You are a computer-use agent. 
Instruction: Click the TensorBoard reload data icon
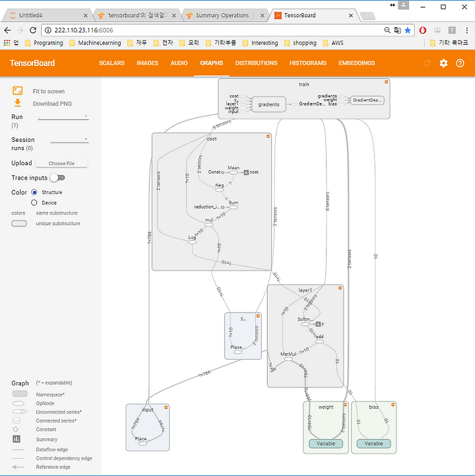point(427,63)
